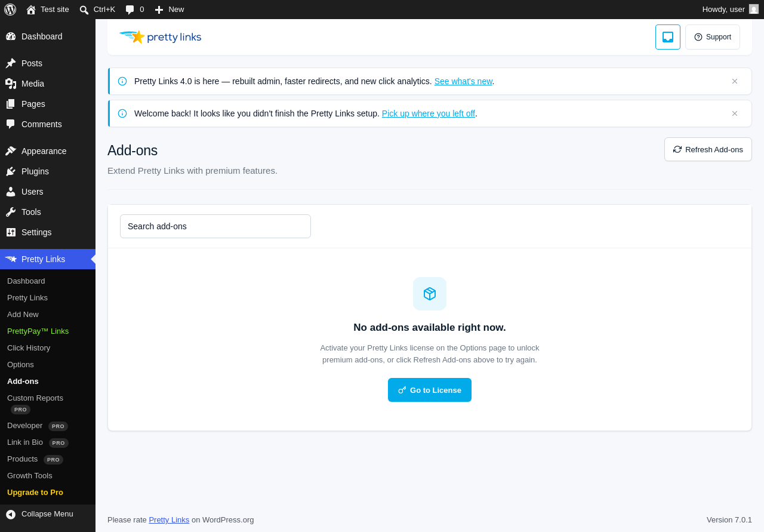This screenshot has height=532, width=764.
Task: Dismiss the Pretty Links 4.0 notice
Action: [x=735, y=81]
